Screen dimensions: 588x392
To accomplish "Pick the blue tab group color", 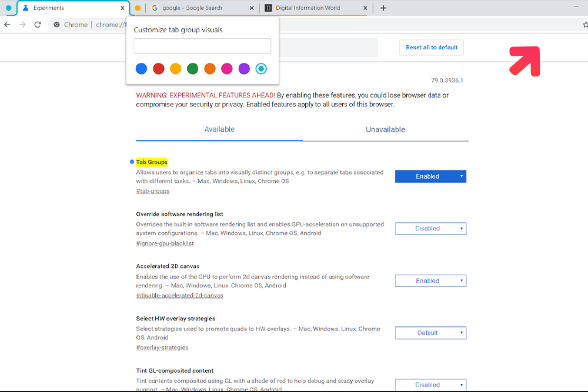I will (x=141, y=69).
